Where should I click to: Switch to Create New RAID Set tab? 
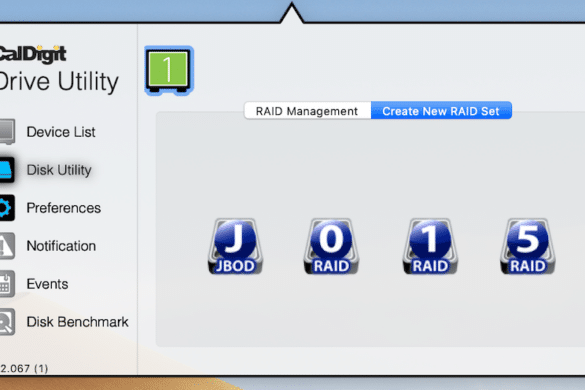click(441, 111)
